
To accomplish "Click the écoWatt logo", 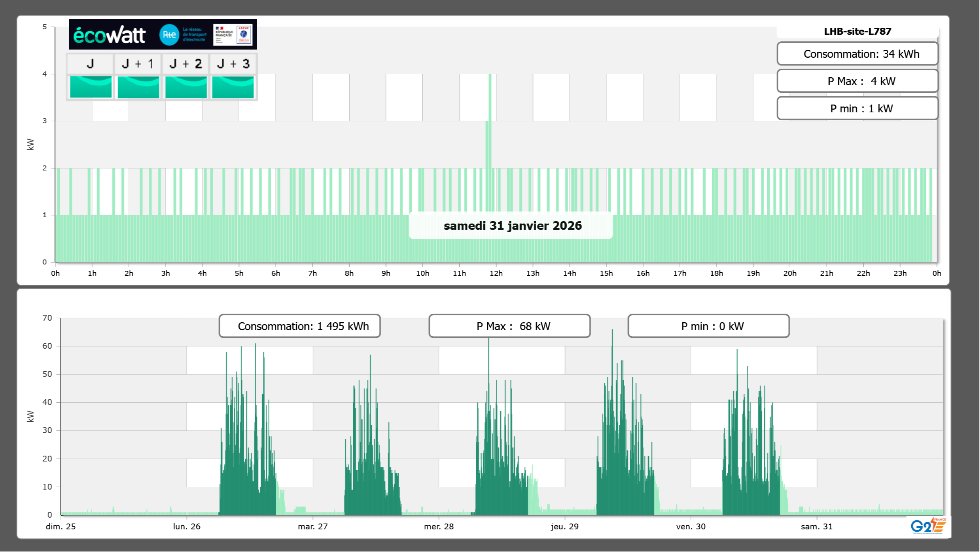I will [110, 35].
